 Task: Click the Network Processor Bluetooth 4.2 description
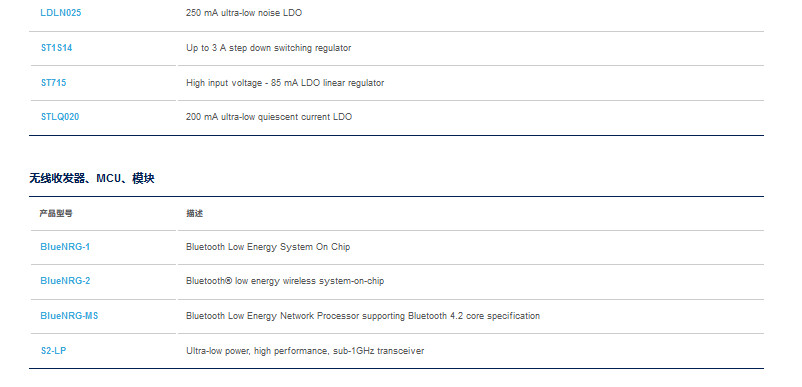coord(363,316)
